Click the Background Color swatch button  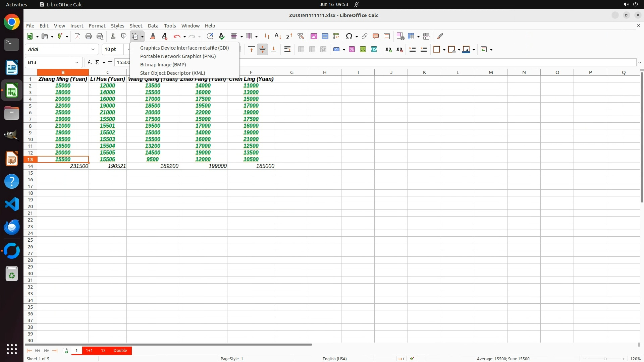point(466,49)
